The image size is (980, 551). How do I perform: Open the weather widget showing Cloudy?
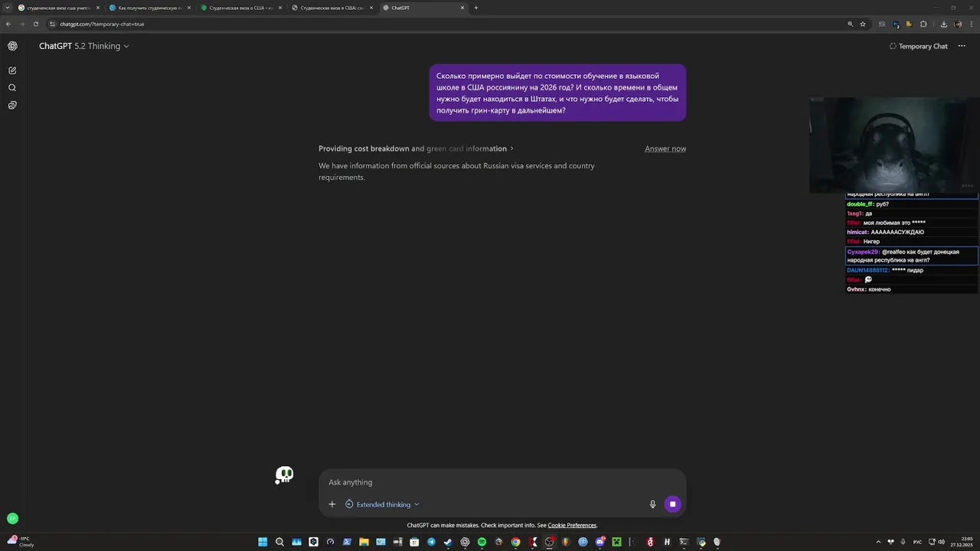(21, 542)
